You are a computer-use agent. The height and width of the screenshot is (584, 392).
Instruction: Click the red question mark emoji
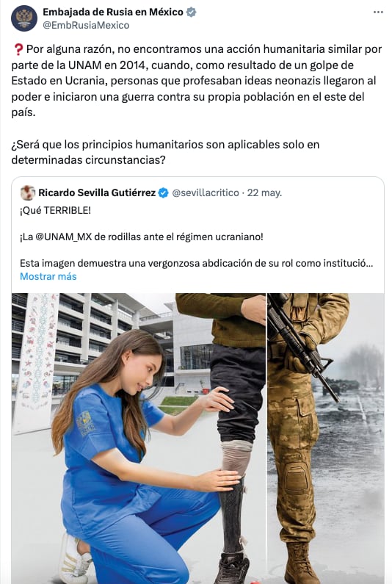click(18, 49)
